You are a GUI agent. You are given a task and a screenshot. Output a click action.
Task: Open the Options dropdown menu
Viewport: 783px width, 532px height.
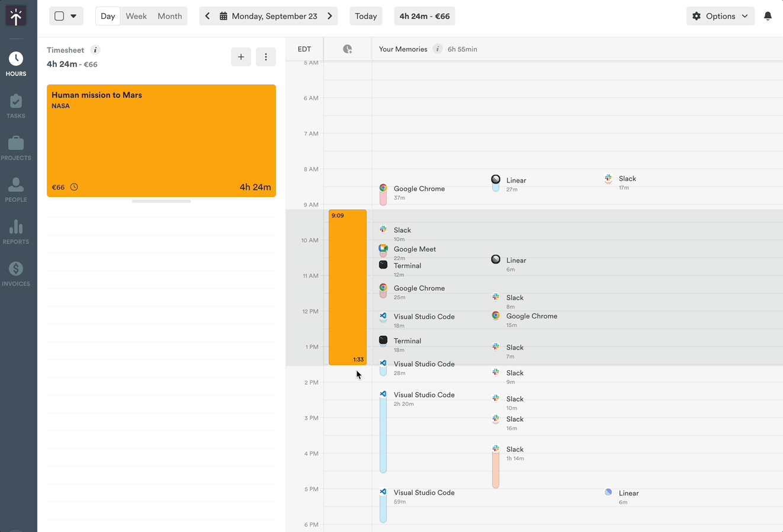720,16
